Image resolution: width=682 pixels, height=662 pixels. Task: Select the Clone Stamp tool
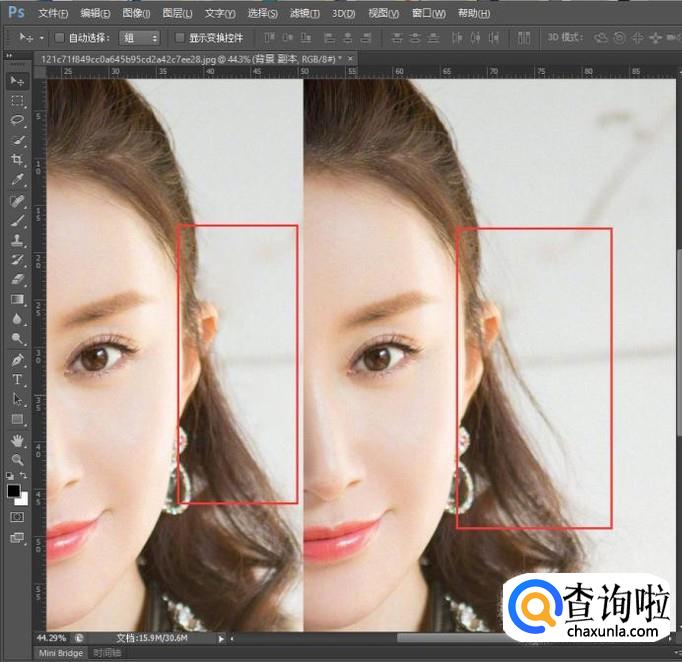(17, 240)
